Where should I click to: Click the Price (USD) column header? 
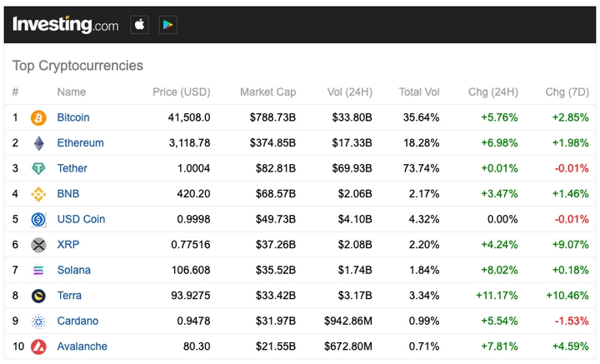(x=182, y=92)
